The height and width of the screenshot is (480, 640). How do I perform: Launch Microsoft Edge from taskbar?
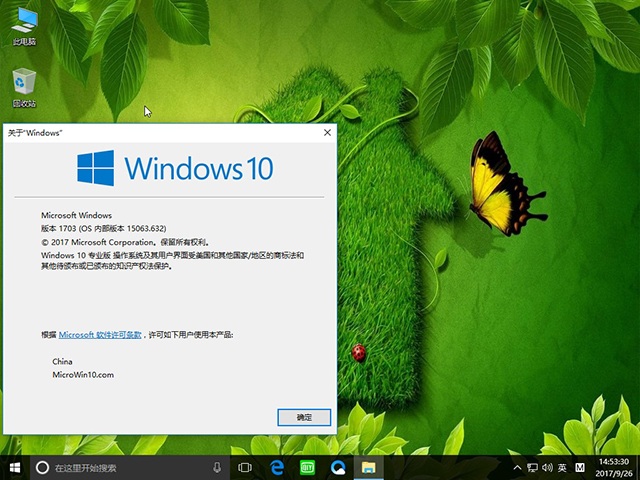pos(277,468)
